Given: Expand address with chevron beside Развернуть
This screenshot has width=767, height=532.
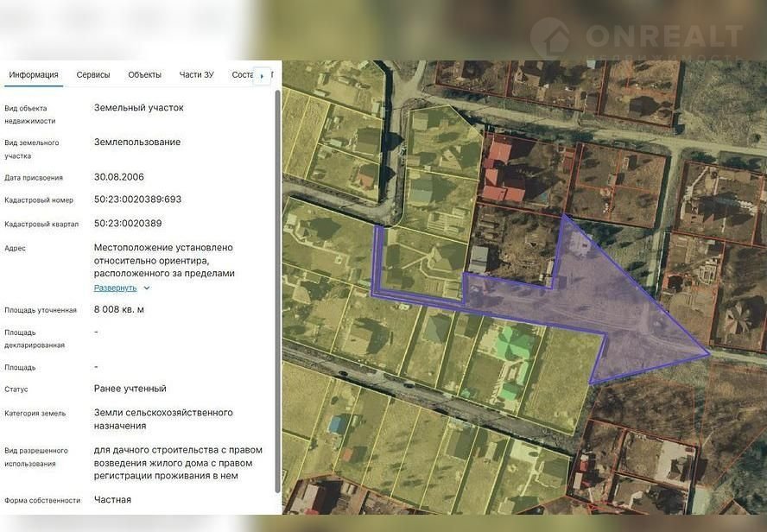Looking at the screenshot, I should pyautogui.click(x=146, y=288).
